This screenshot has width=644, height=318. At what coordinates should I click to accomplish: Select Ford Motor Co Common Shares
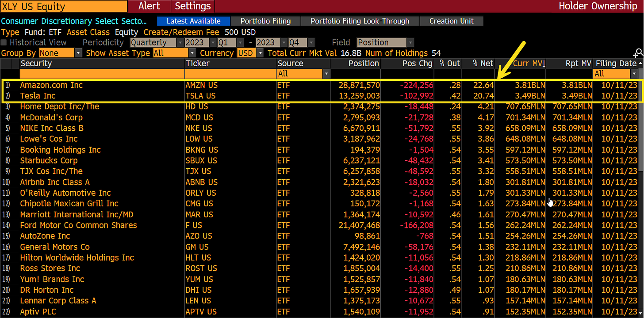(78, 225)
